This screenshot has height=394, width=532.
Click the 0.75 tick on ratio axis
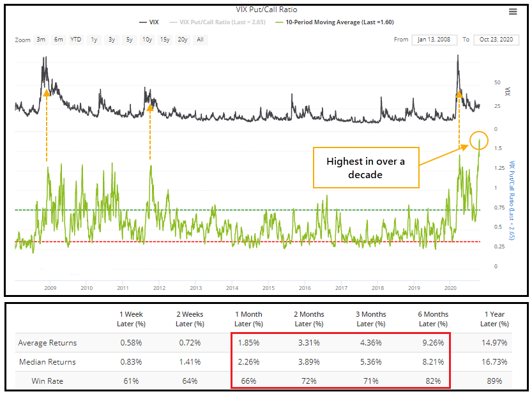tap(499, 208)
